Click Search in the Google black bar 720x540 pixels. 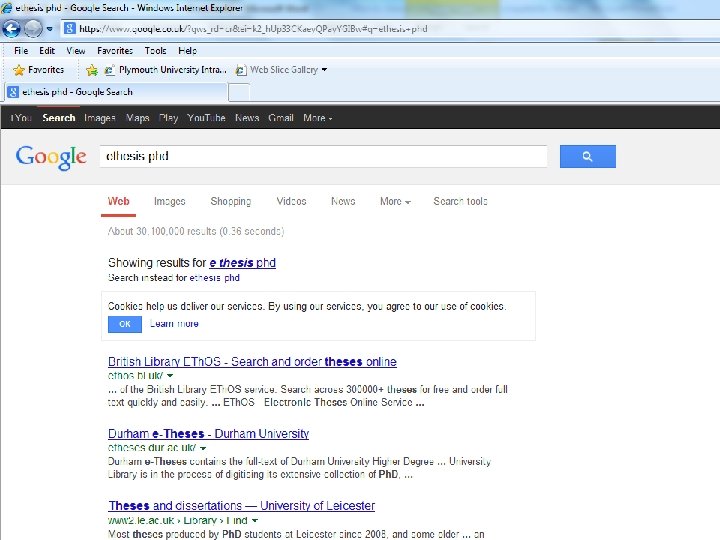tap(59, 118)
